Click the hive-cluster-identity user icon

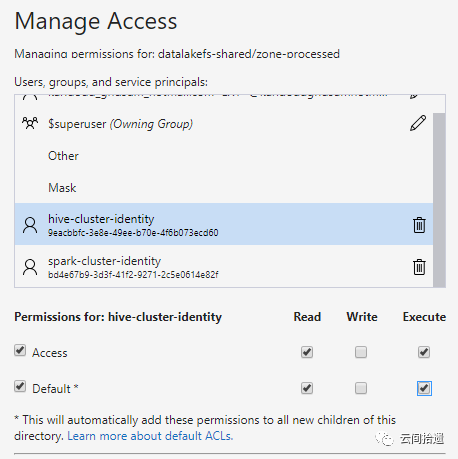tap(30, 225)
